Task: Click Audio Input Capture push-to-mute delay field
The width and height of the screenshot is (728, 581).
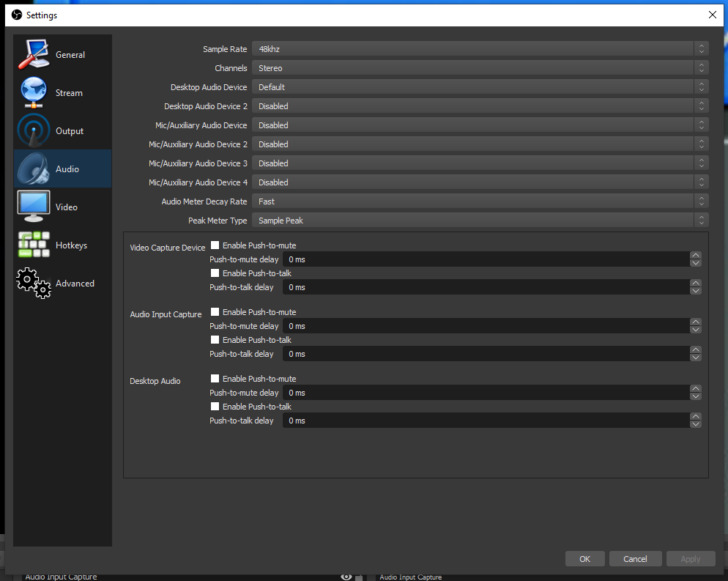Action: [486, 326]
